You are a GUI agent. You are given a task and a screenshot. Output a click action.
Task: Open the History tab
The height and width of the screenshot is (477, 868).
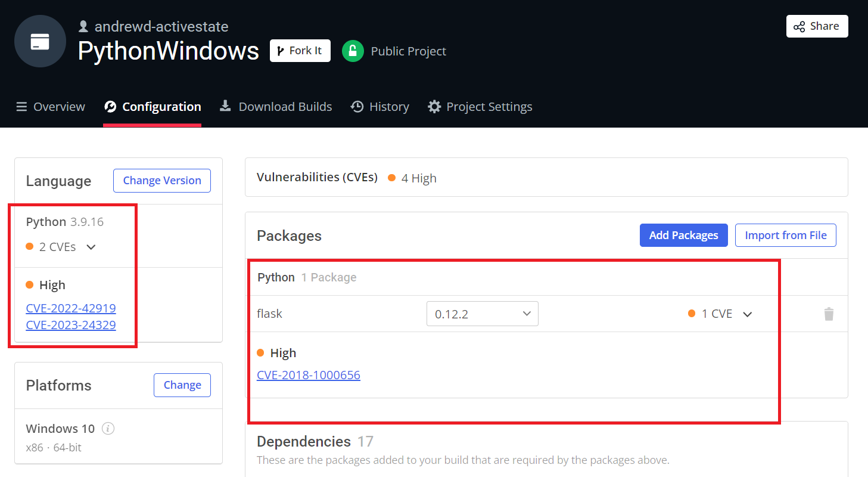(380, 107)
